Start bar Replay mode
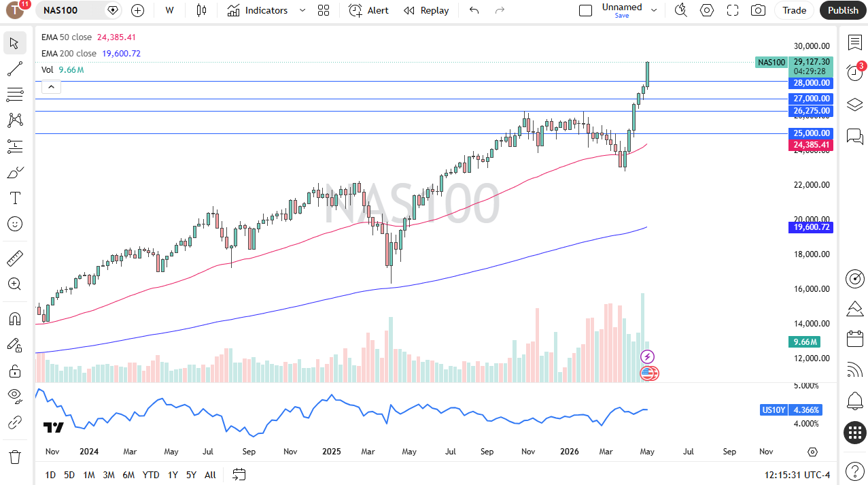The image size is (868, 485). tap(426, 10)
